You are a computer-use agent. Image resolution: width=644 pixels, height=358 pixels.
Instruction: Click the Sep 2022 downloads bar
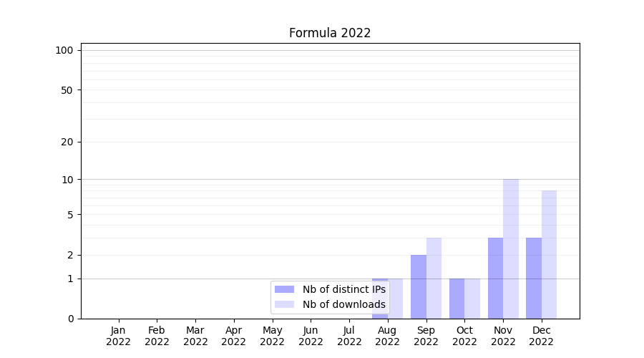(434, 278)
